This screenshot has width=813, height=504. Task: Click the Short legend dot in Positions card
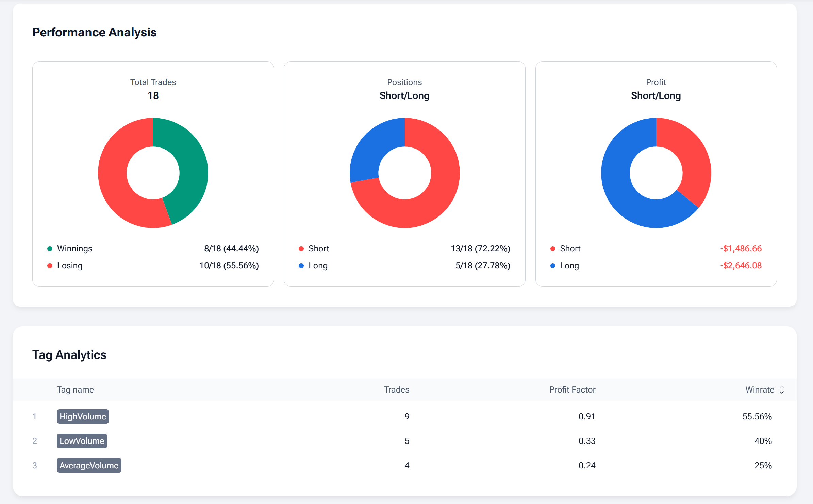(x=301, y=249)
